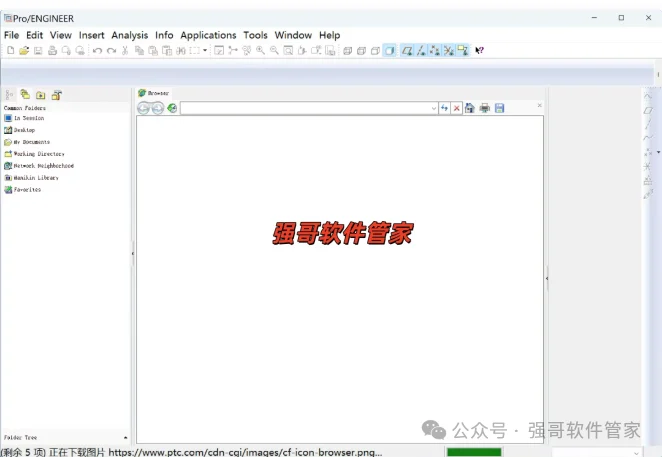Screen dimensions: 662x457
Task: Click the green download progress bar
Action: [474, 452]
